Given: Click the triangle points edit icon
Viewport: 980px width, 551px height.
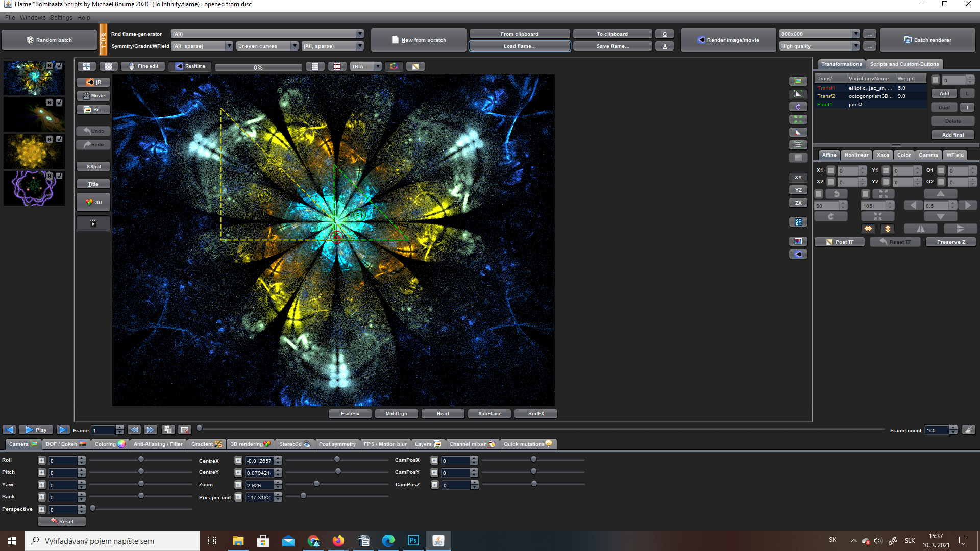Looking at the screenshot, I should (x=798, y=132).
